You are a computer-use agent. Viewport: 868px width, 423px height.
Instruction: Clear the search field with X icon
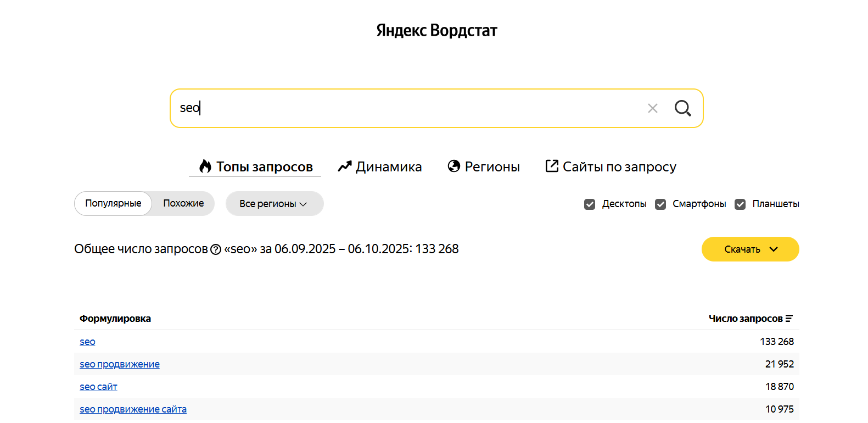coord(652,108)
